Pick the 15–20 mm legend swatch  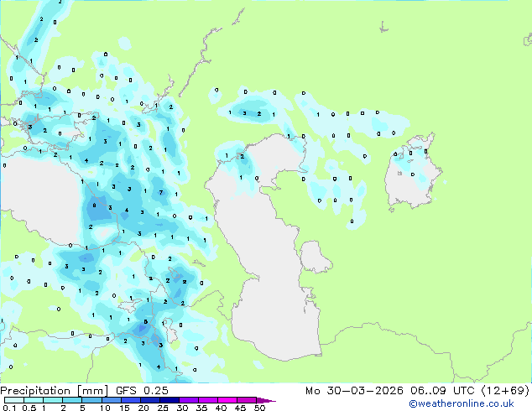point(130,400)
